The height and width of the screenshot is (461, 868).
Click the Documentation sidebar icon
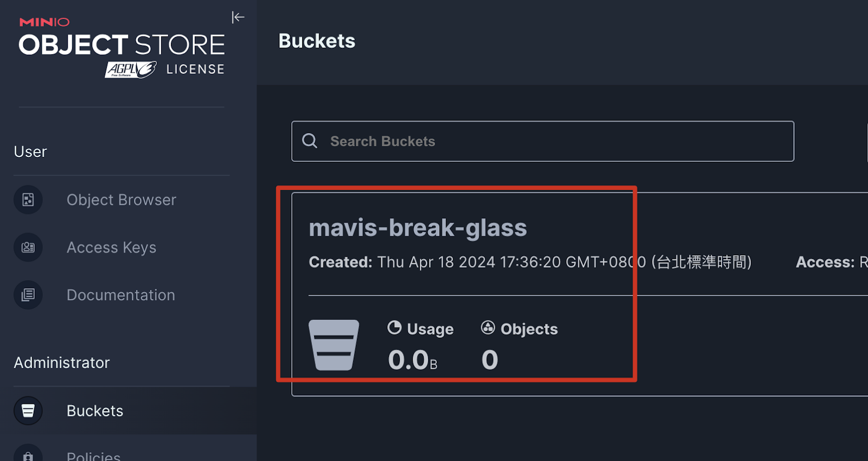(x=28, y=295)
